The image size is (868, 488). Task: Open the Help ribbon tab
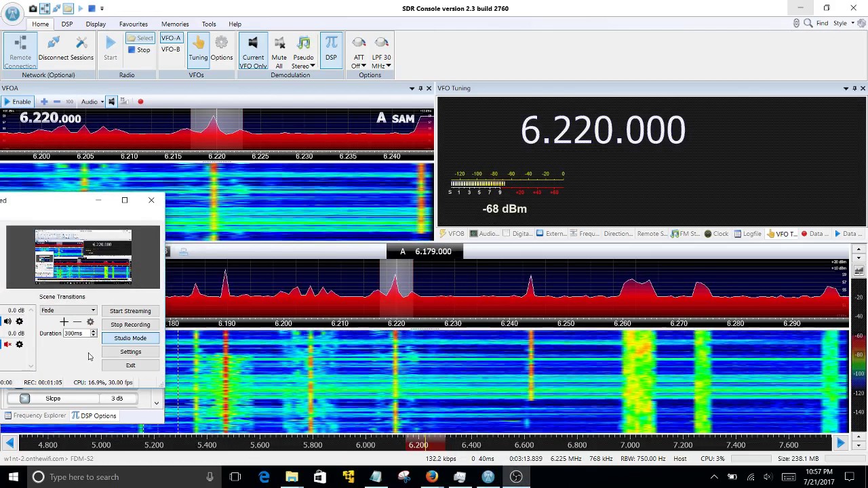pyautogui.click(x=235, y=24)
